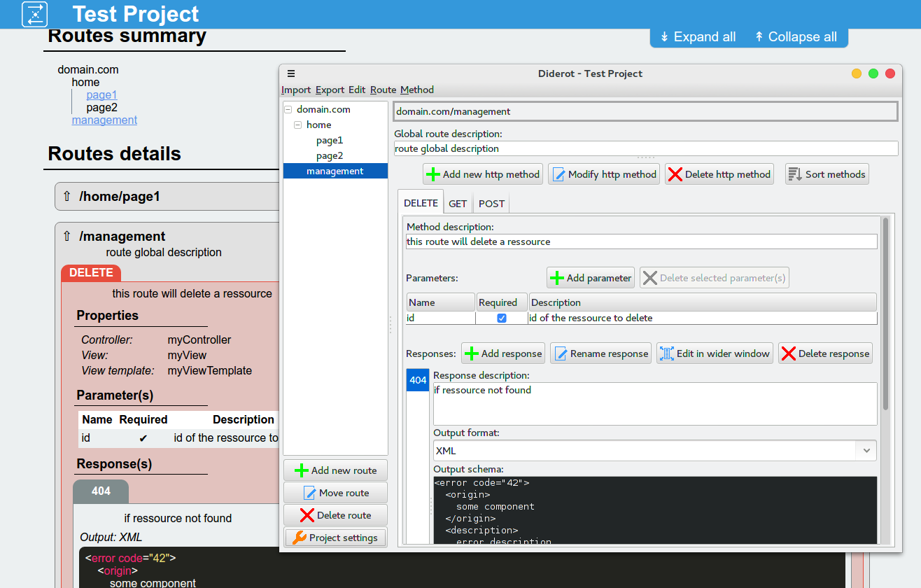Click the red DELETE badge on web page
Screen dimensions: 921x588
click(91, 273)
